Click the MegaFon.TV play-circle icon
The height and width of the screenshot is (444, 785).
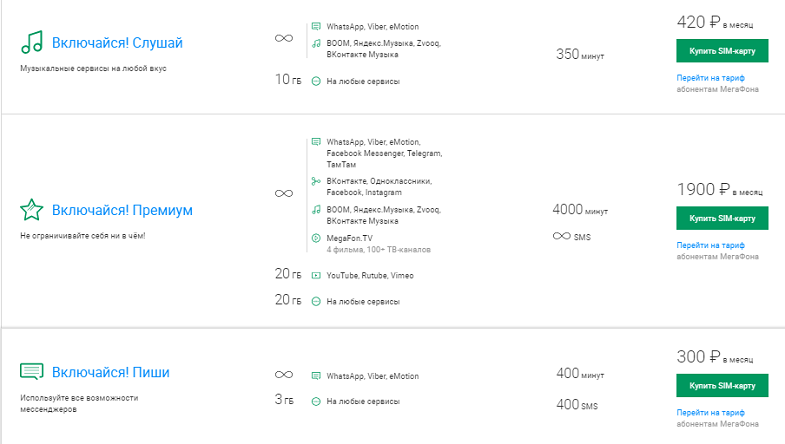click(316, 238)
